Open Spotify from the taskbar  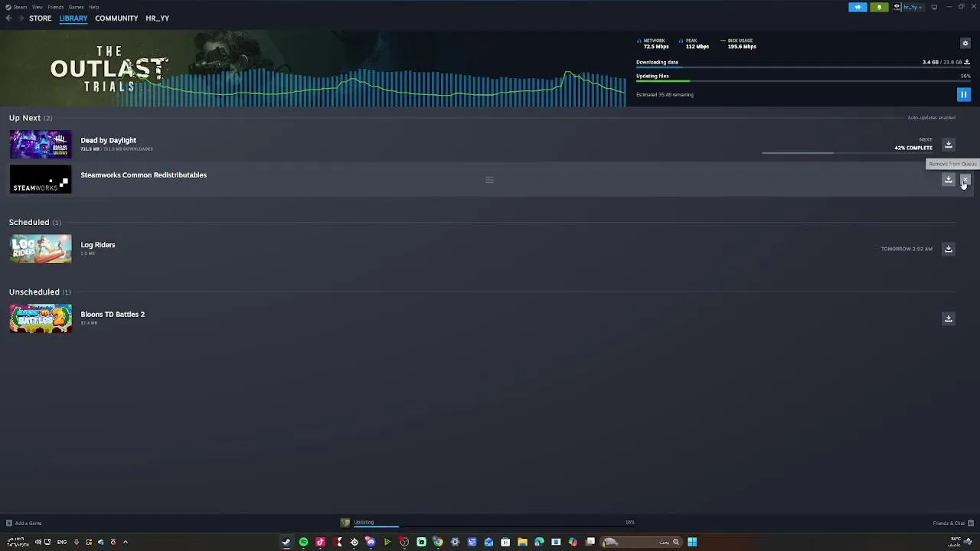click(x=303, y=542)
